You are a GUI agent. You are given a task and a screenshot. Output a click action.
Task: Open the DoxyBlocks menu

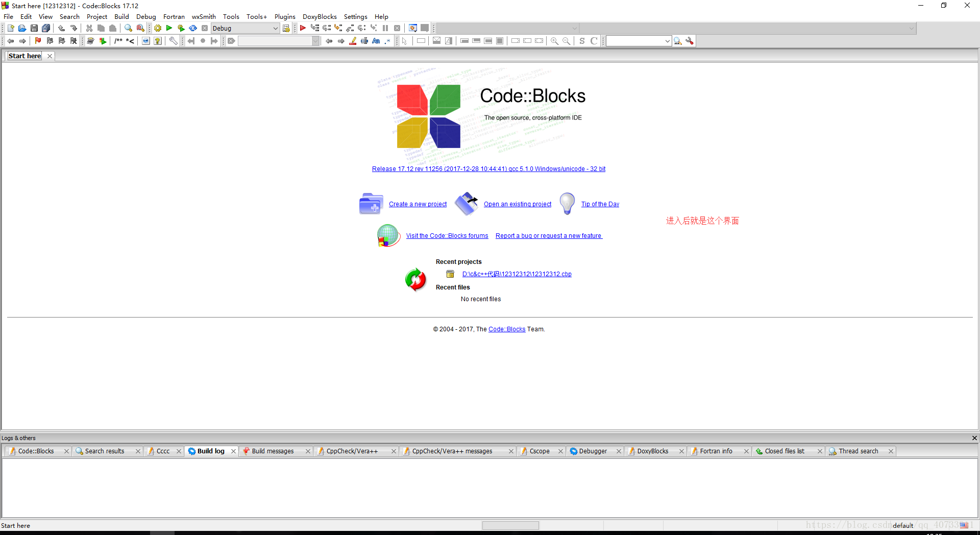(320, 16)
